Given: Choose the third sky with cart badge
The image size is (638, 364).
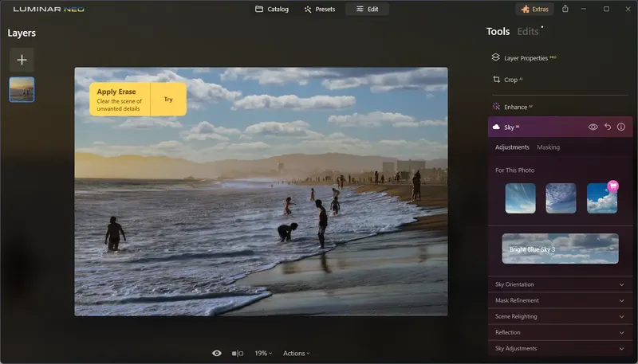Looking at the screenshot, I should 602,198.
